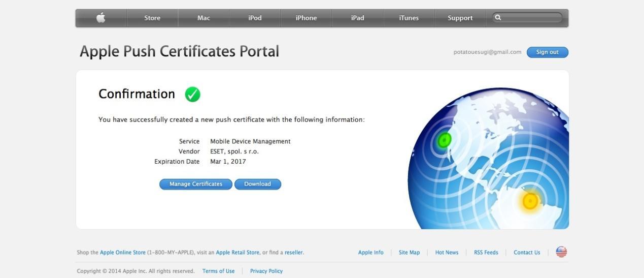Open the RSS Feeds footer link
This screenshot has height=278, width=644.
click(x=486, y=253)
